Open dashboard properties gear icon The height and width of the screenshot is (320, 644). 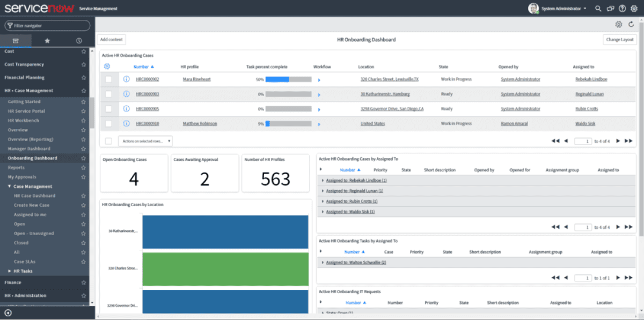click(x=619, y=24)
